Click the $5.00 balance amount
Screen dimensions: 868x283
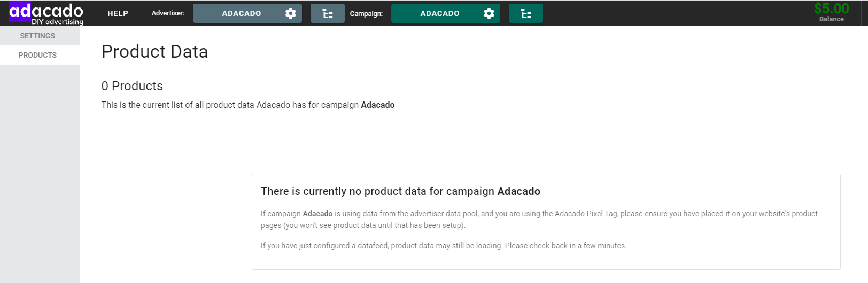831,9
